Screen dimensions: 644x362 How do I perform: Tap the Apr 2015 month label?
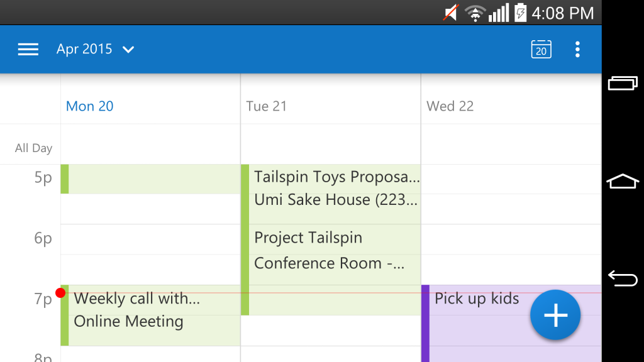[x=84, y=50]
